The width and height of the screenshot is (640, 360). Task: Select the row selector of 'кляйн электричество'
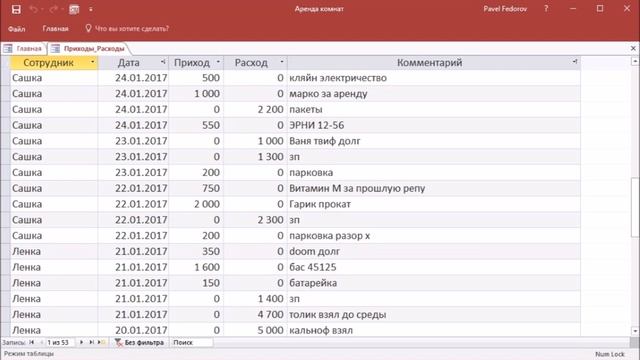[x=5, y=78]
